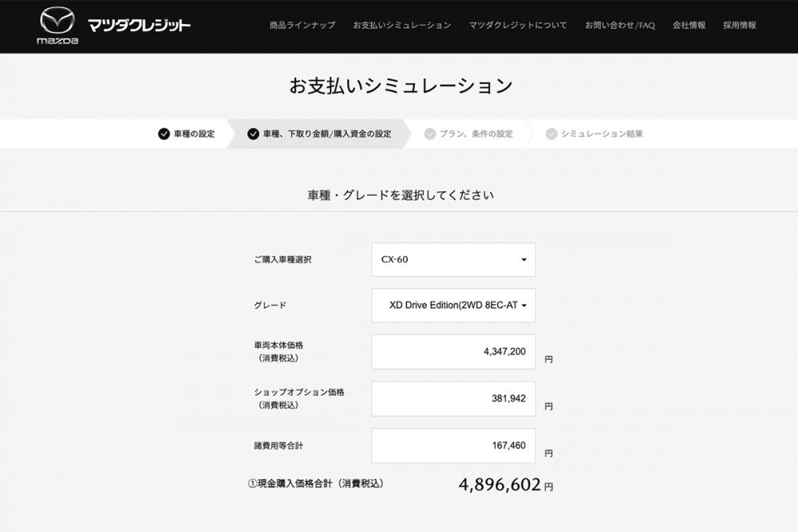Click checkmark icon for 車種、下取り金額 step

253,134
